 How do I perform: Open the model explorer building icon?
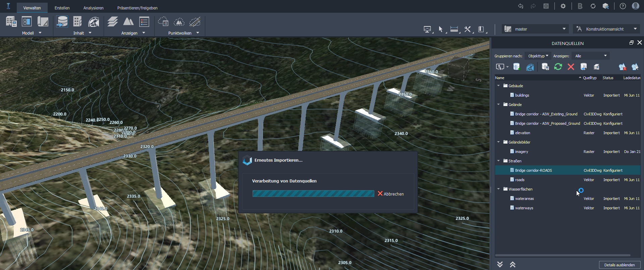[x=11, y=22]
